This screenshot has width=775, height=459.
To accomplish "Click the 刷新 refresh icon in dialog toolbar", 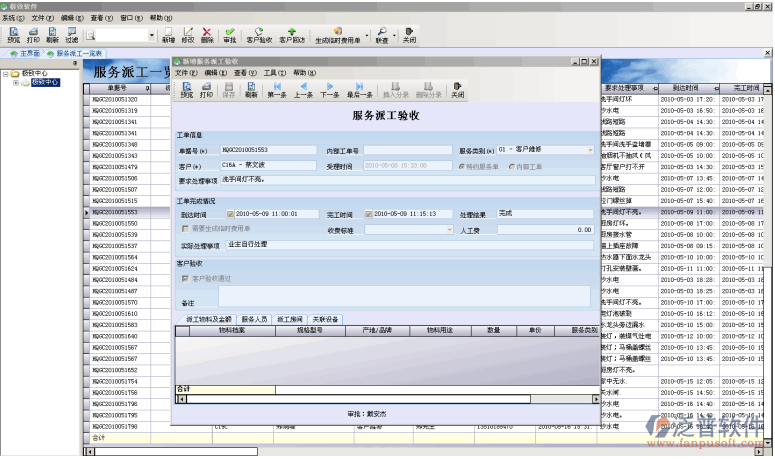I will (x=251, y=89).
